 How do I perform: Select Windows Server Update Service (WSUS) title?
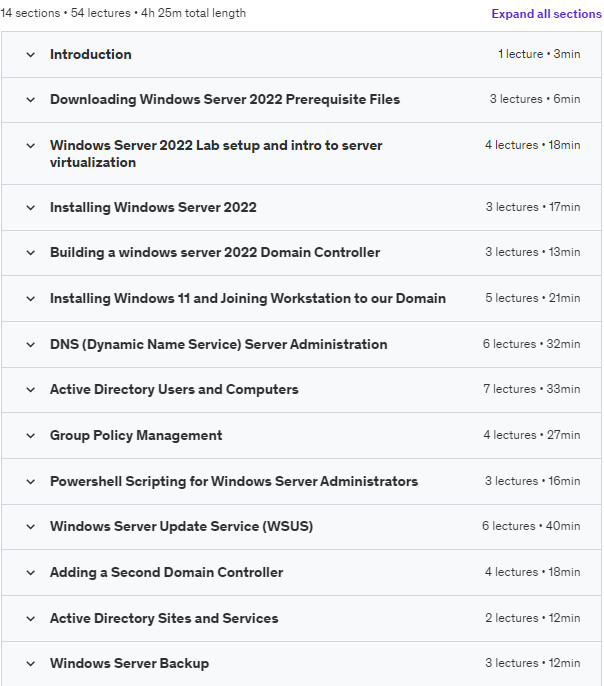point(182,526)
